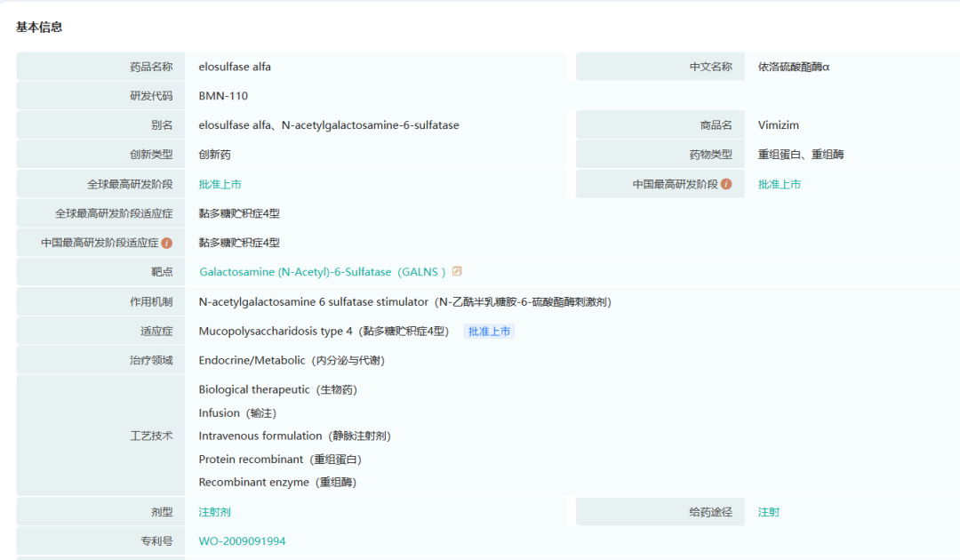Click the 研发代码 field label
The height and width of the screenshot is (560, 960).
coord(151,96)
